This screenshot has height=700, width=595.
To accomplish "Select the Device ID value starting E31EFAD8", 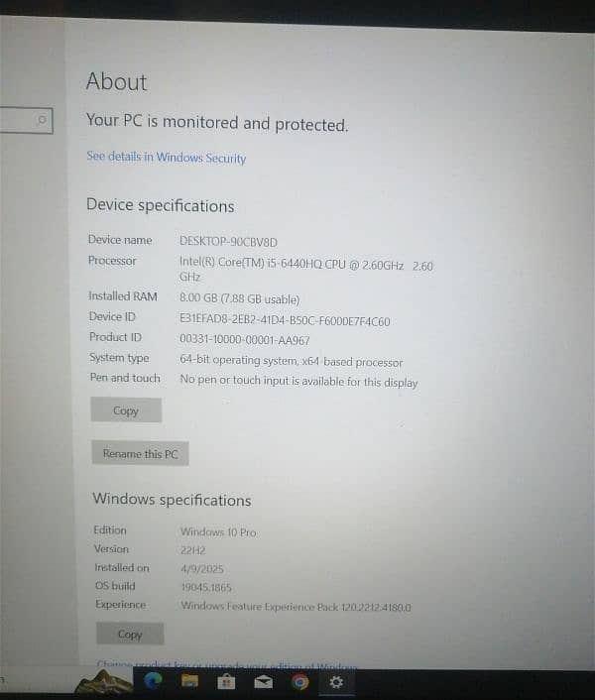I will (285, 319).
